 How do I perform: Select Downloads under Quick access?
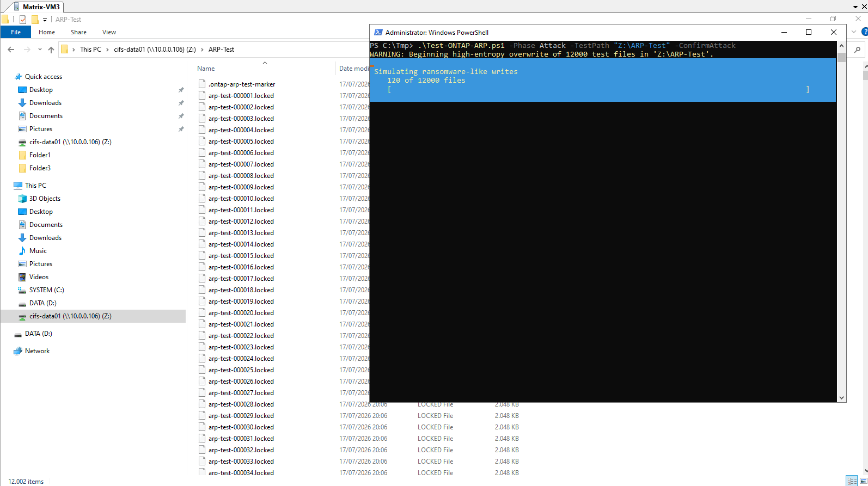click(45, 103)
